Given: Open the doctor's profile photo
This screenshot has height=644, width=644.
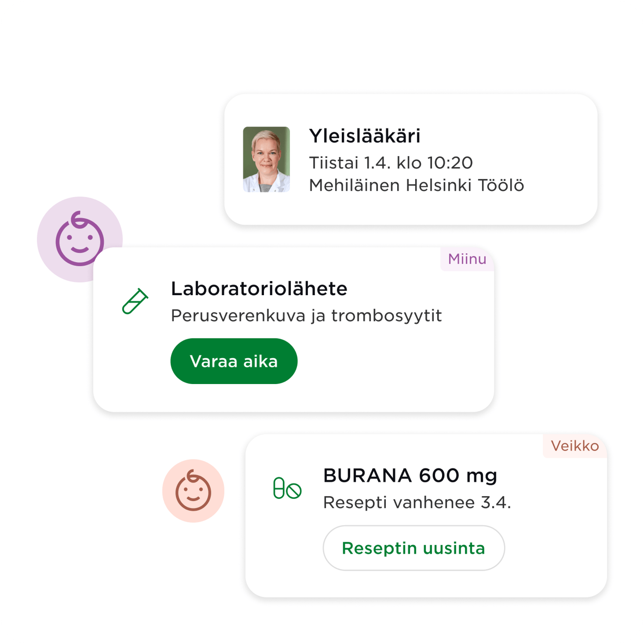Looking at the screenshot, I should [266, 159].
